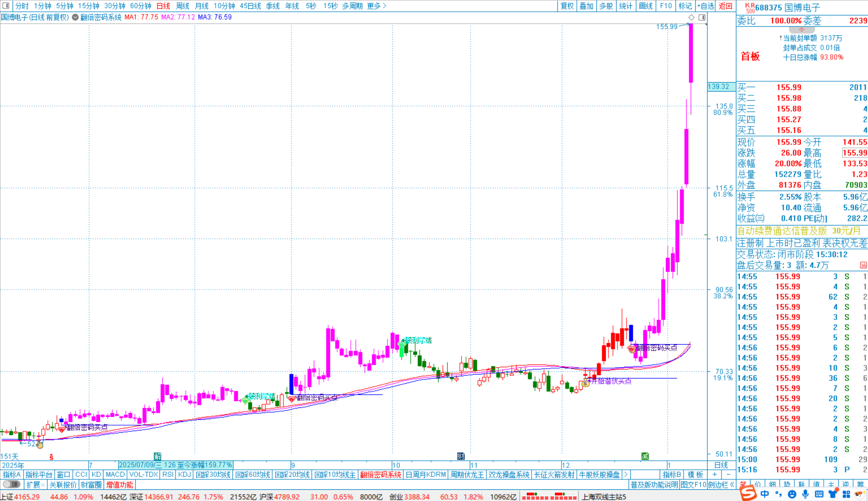868x501 pixels.
Task: Click the red chart icon beside 盘后交易量
Action: click(863, 265)
